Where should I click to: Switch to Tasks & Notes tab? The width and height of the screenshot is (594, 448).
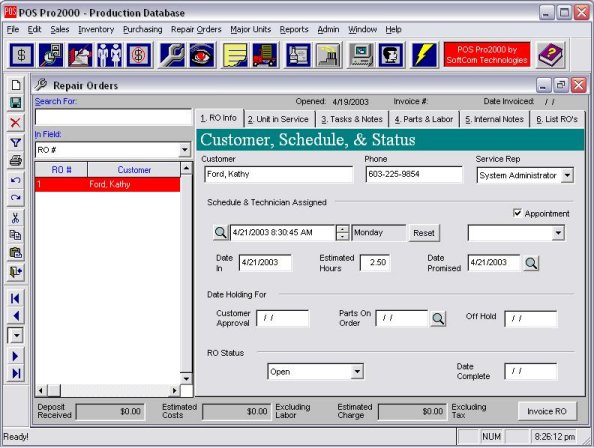(x=352, y=119)
